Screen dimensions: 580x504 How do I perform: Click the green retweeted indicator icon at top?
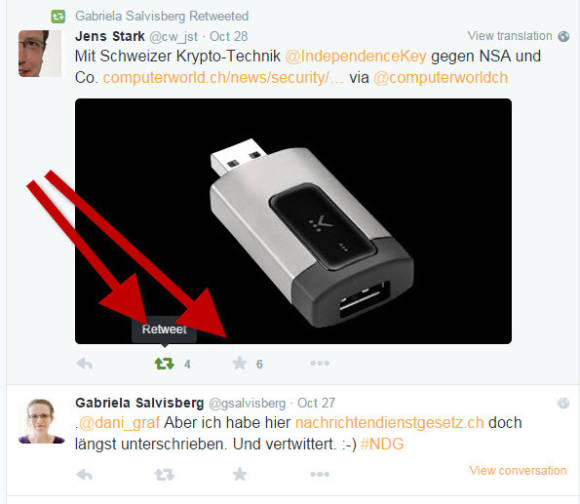click(x=58, y=16)
